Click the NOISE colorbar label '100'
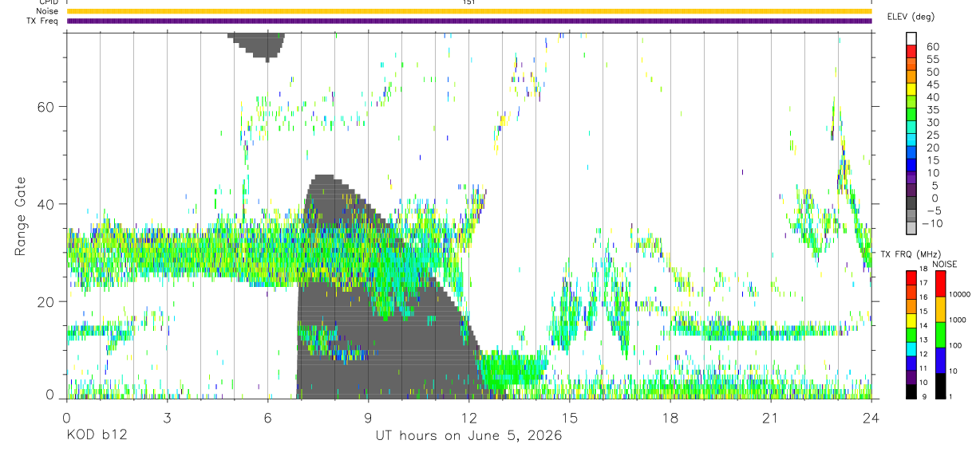The height and width of the screenshot is (452, 980). pos(954,346)
